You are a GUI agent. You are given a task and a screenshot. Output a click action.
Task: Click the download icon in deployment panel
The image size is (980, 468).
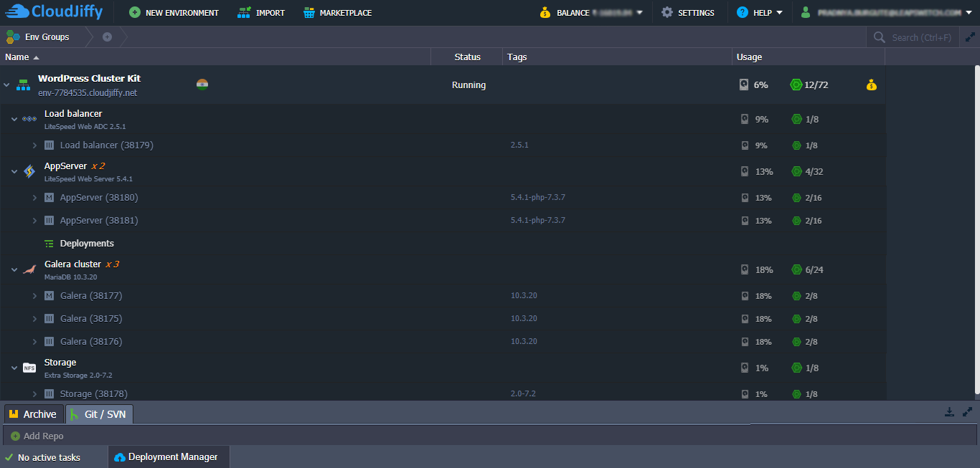coord(950,411)
